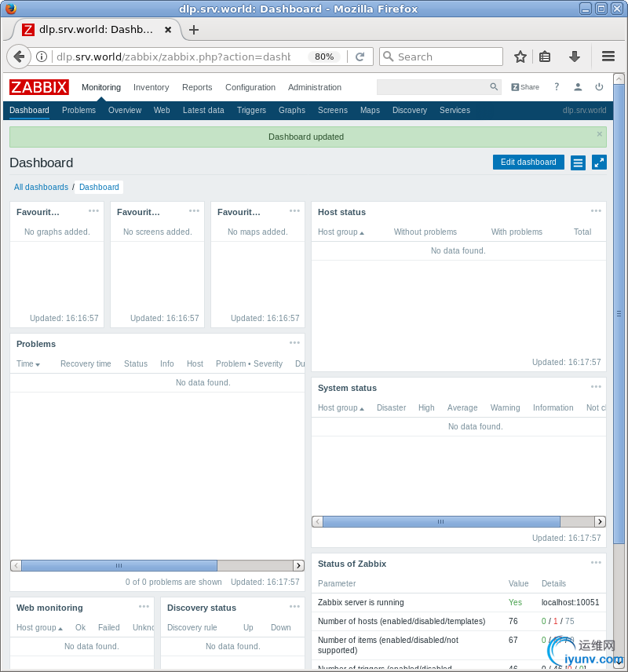
Task: Open Favourite screens widget options menu
Action: (x=194, y=211)
